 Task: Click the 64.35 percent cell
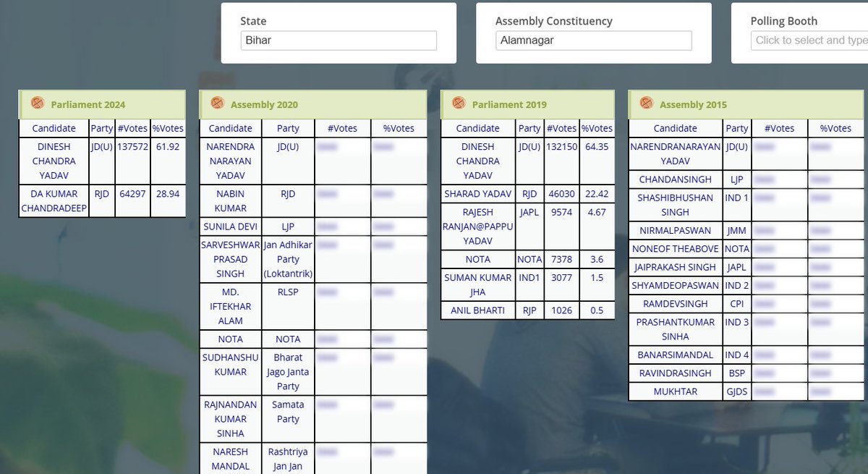[x=597, y=161]
